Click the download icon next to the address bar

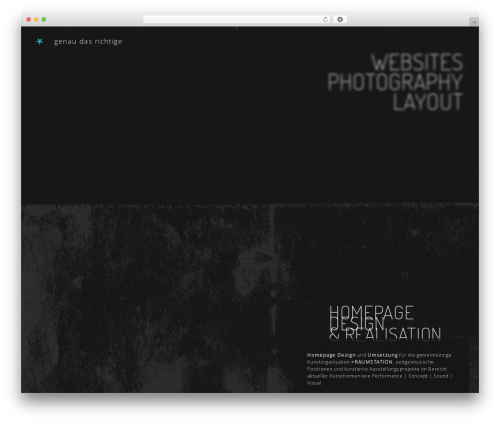(x=340, y=20)
